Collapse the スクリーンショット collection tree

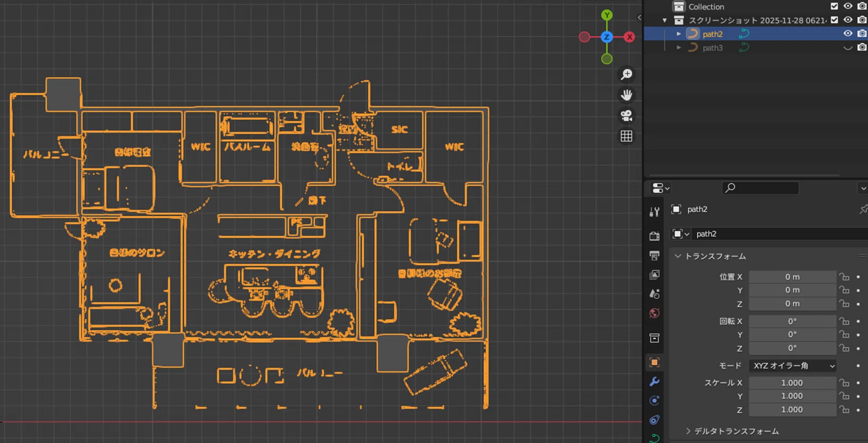click(x=665, y=20)
